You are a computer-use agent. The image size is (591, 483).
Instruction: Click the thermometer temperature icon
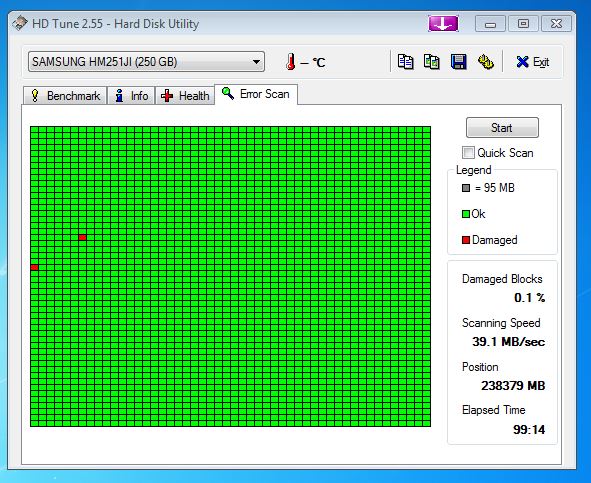[290, 61]
